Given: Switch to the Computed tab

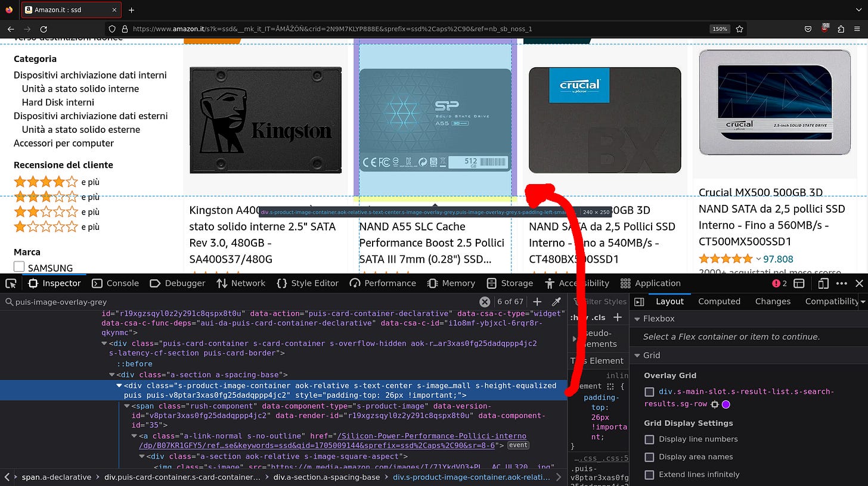Looking at the screenshot, I should [x=719, y=301].
